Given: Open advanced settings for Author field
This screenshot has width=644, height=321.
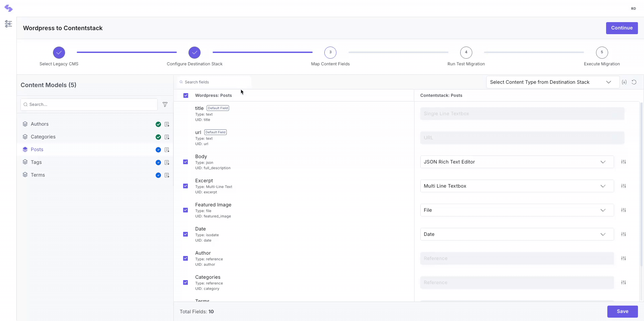Looking at the screenshot, I should coord(624,258).
